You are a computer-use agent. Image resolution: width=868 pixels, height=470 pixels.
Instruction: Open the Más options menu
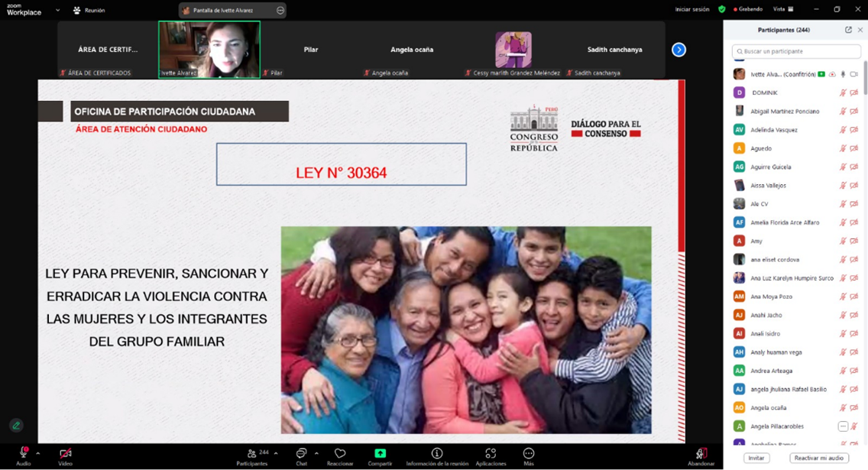(528, 456)
